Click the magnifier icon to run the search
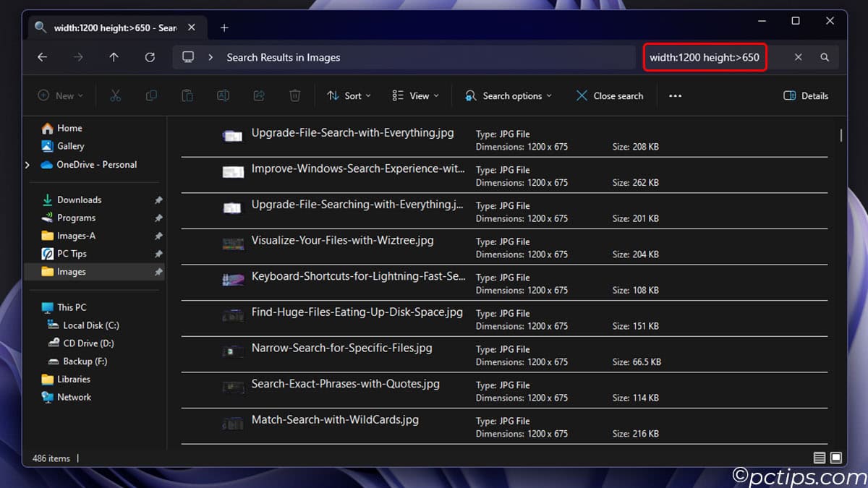 point(825,57)
